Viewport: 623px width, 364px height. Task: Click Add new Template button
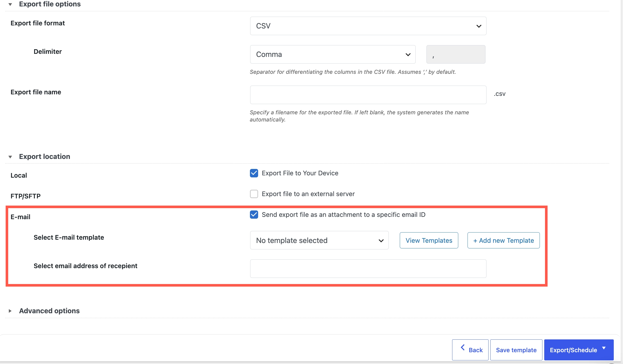coord(503,240)
